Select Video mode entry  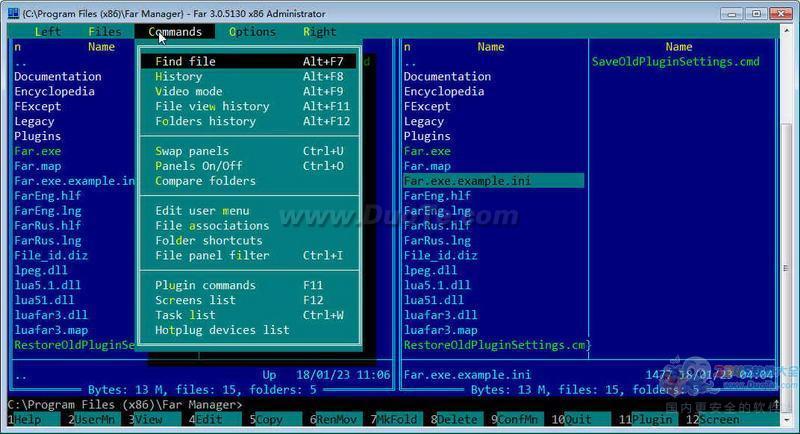click(249, 91)
